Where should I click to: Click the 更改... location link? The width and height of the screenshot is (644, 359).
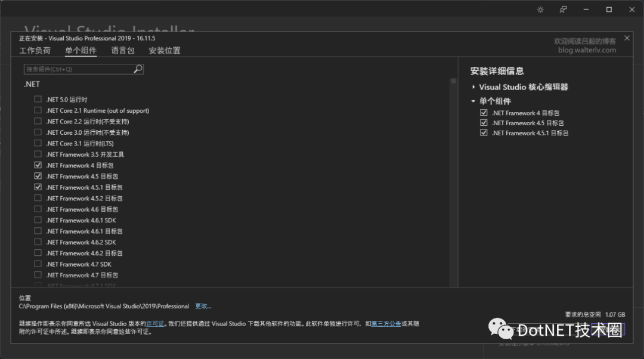pyautogui.click(x=203, y=306)
